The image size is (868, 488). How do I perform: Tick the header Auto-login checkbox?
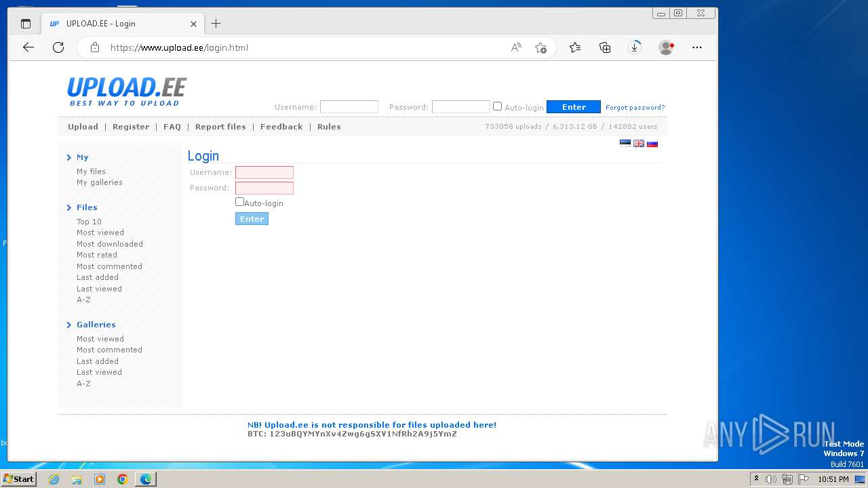[497, 106]
